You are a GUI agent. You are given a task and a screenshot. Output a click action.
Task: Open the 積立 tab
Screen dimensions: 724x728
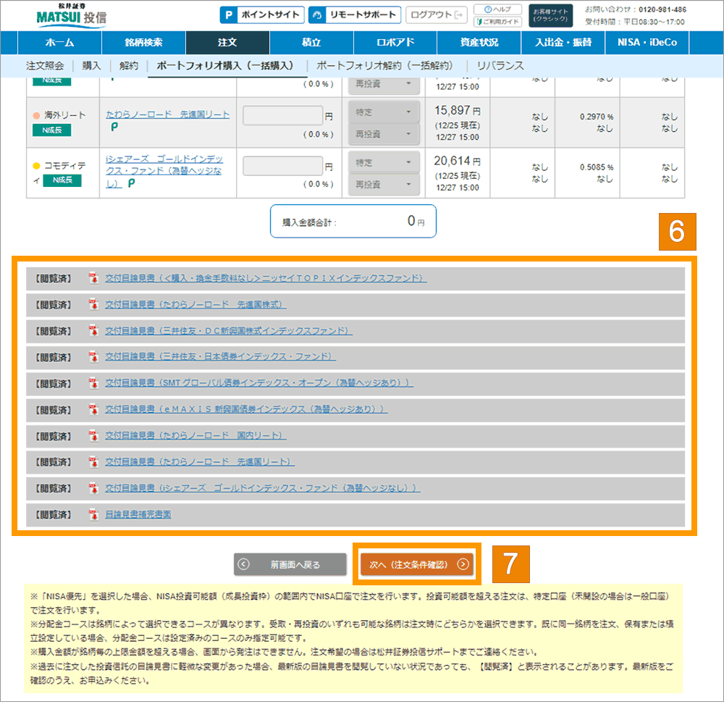pos(311,43)
